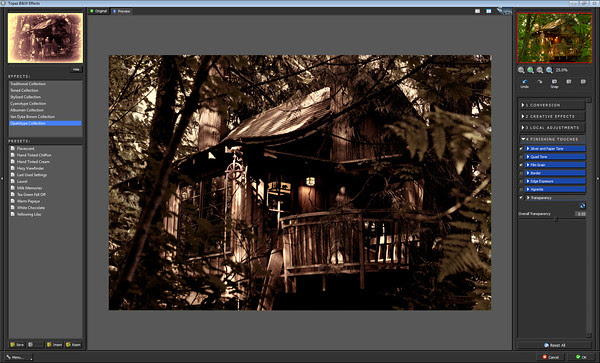Click the Redo arrow icon
Screen dimensions: 600x363
coord(540,82)
